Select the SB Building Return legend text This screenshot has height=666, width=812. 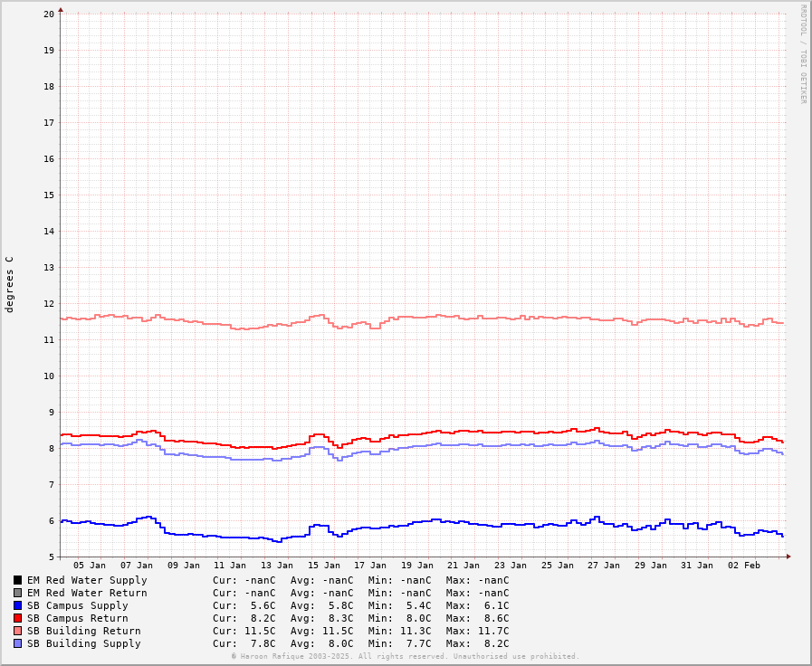[83, 631]
